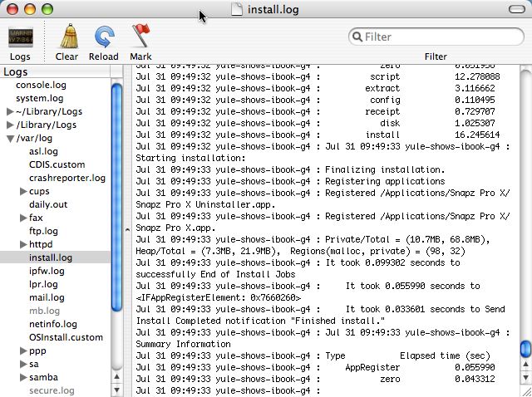The width and height of the screenshot is (532, 397).
Task: Click the AppRegister elapsed time value 0.055990
Action: [475, 367]
